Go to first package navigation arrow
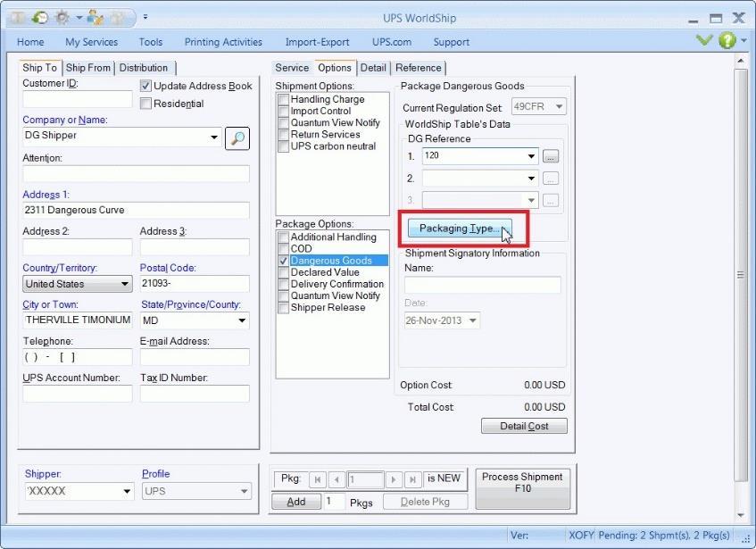 (317, 479)
